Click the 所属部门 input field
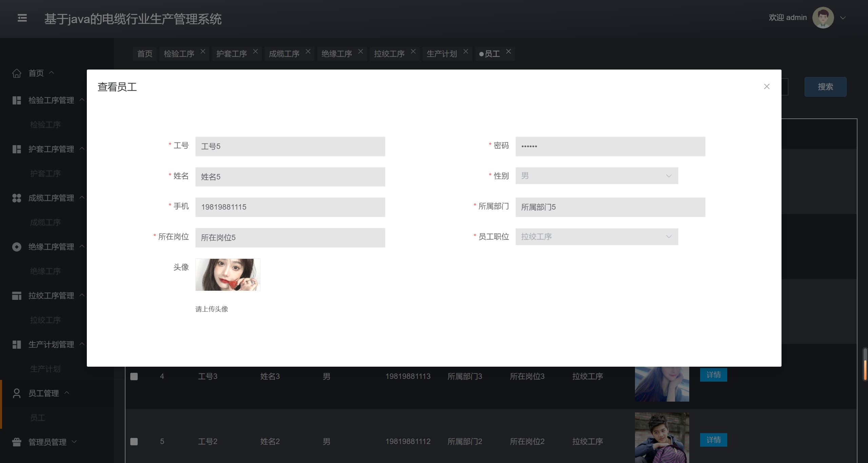The image size is (868, 463). (x=610, y=207)
